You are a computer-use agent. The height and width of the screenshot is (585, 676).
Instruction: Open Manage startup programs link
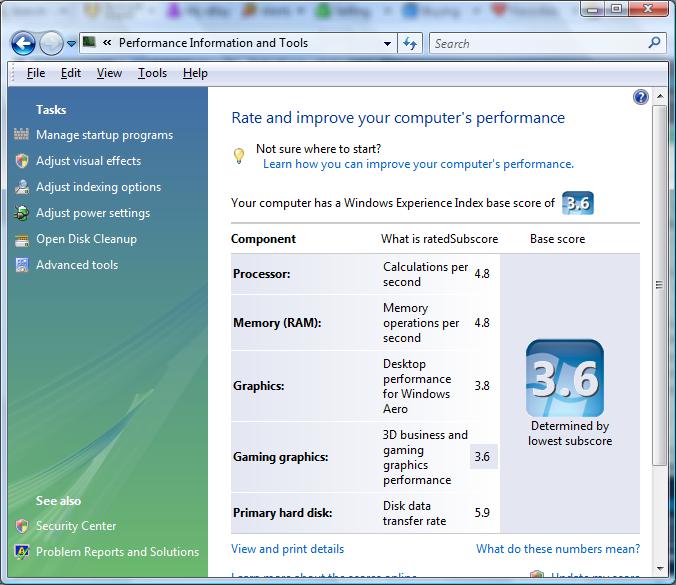click(104, 135)
